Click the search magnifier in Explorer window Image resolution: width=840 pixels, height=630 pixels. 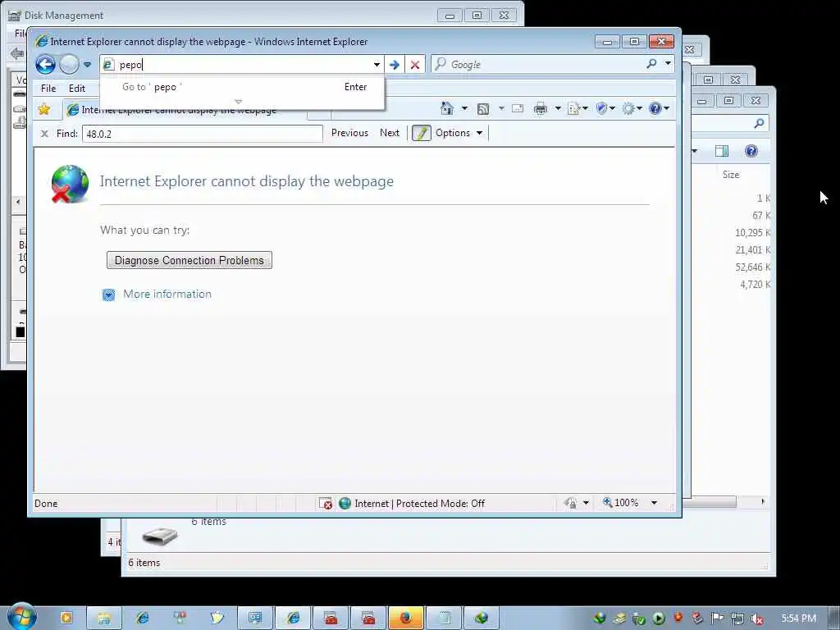click(x=759, y=124)
